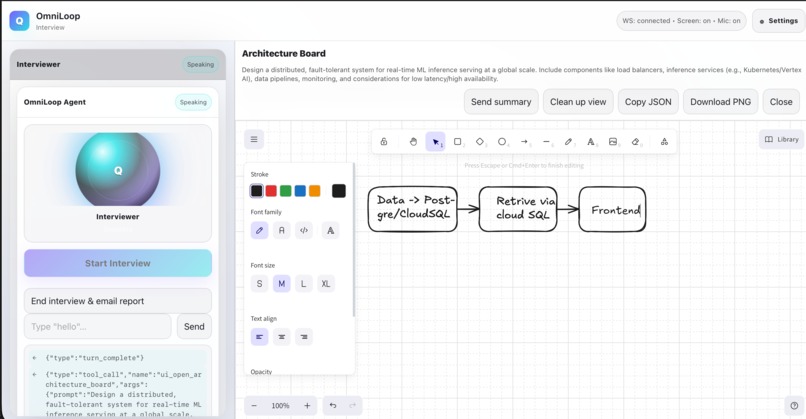
Task: Select the freehand Draw pencil tool
Action: point(569,142)
